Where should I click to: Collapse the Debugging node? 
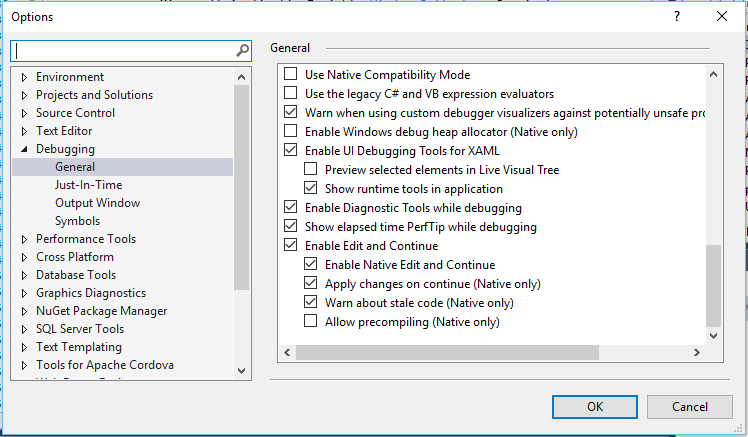[25, 149]
